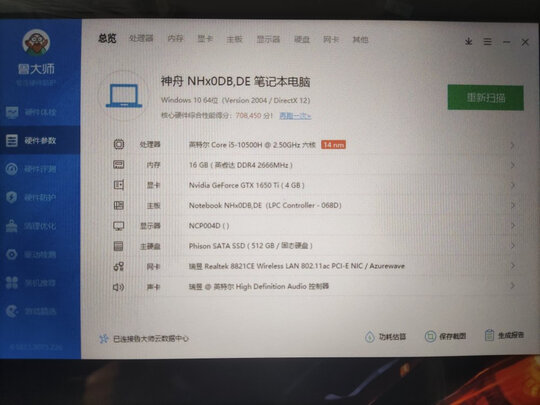Click the 鲁大师 mascot logo

coord(36,42)
